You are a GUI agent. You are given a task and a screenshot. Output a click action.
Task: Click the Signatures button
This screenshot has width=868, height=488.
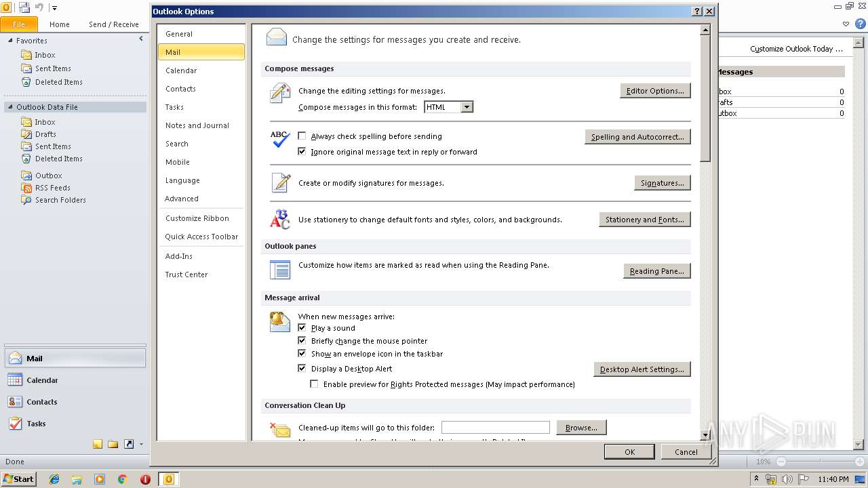[663, 183]
